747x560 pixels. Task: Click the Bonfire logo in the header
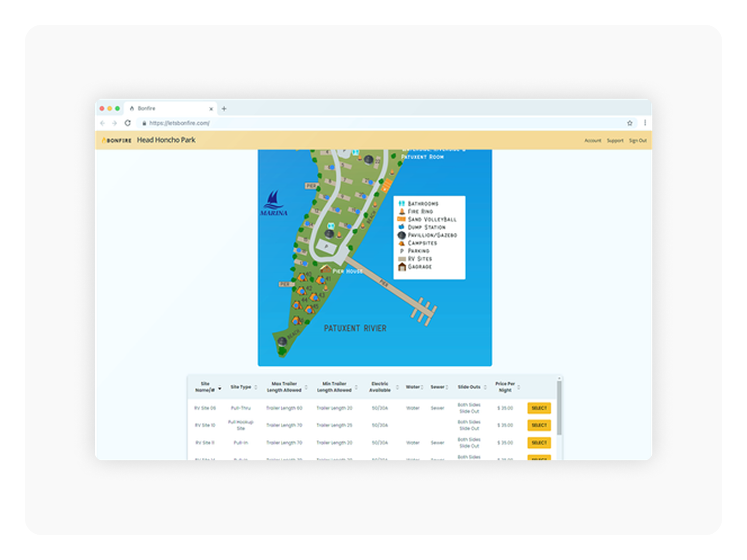tap(117, 140)
